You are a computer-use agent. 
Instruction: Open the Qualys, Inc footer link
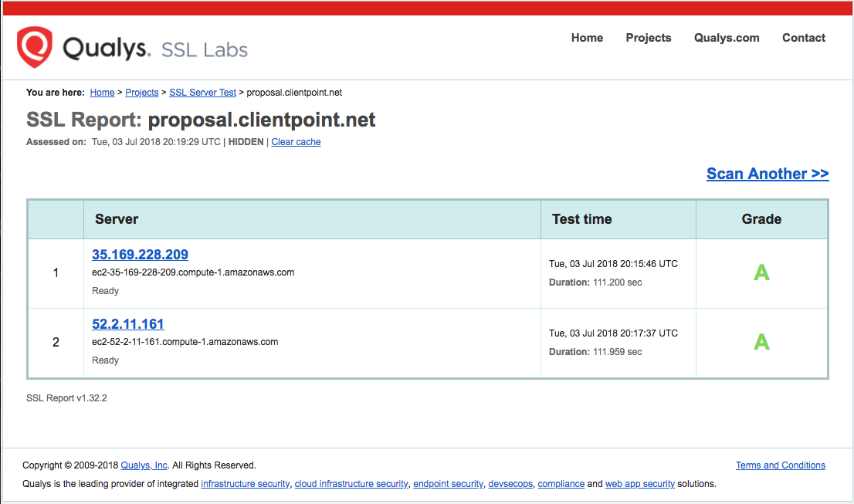(144, 465)
